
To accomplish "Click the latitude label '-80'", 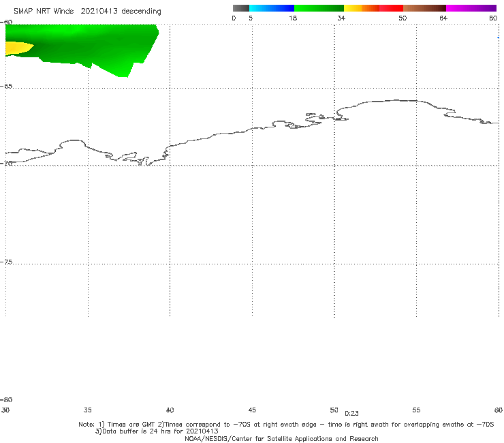I will click(6, 400).
